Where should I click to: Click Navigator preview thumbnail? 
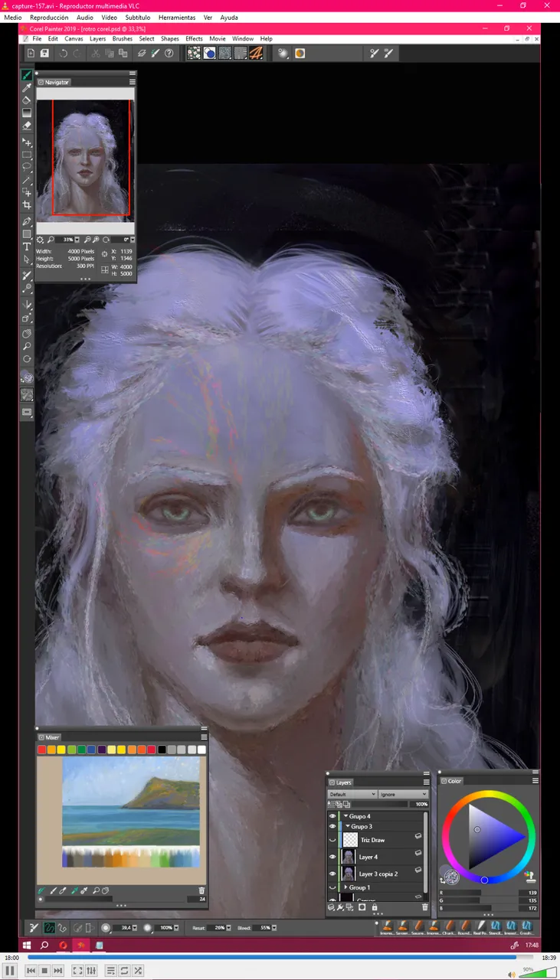point(86,162)
